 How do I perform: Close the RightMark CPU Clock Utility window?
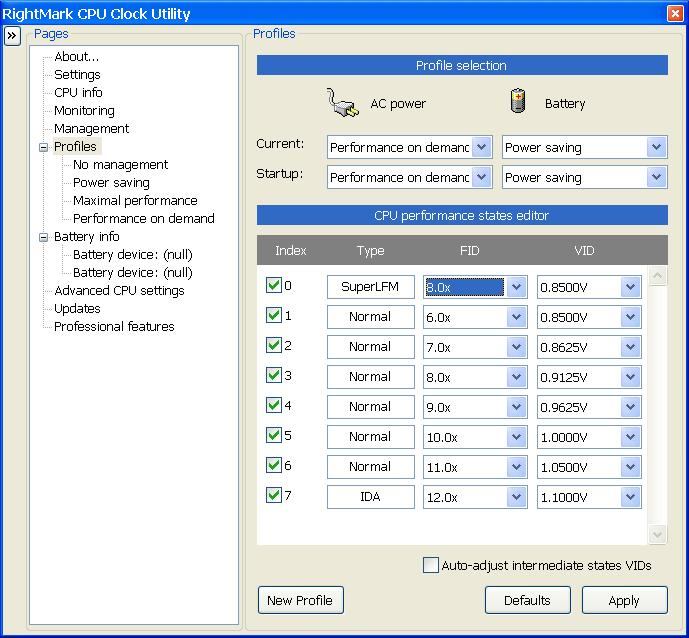(675, 14)
